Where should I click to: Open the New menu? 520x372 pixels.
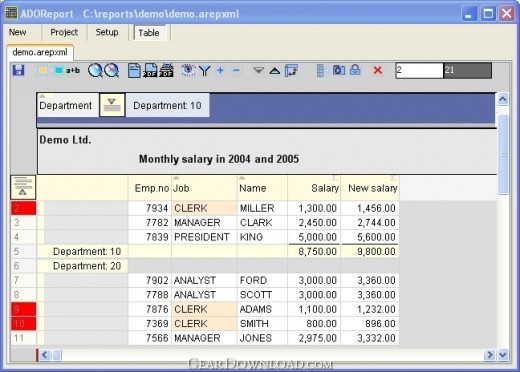click(18, 32)
